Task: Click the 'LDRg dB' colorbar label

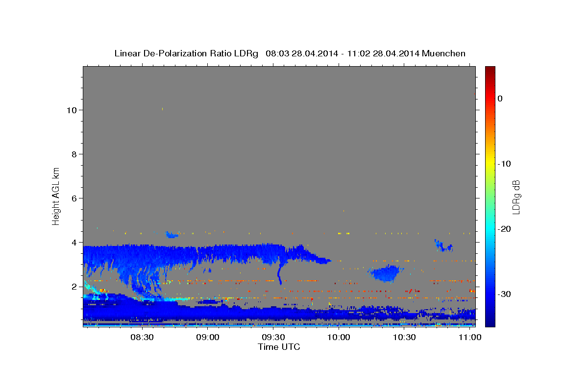Action: point(516,196)
